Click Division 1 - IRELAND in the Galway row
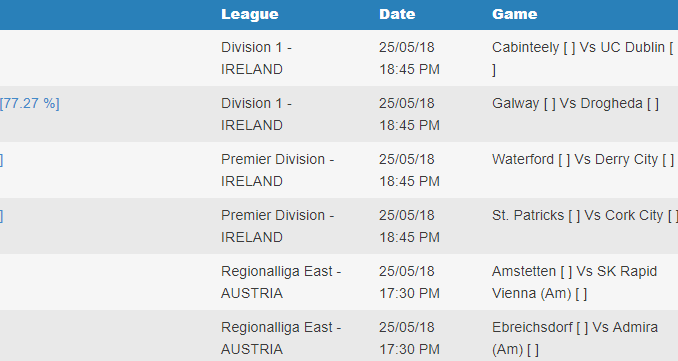This screenshot has height=361, width=678. coord(256,114)
